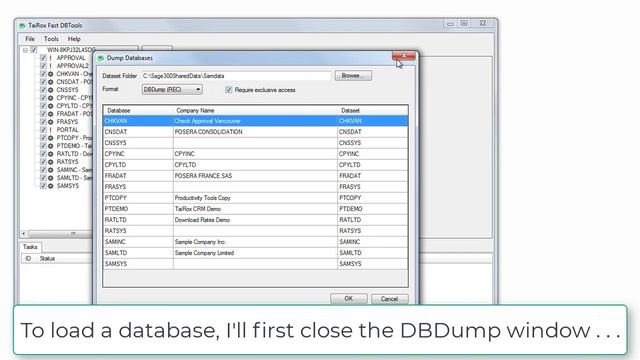Select the SAMSYS tree item
The height and width of the screenshot is (360, 640).
click(x=68, y=186)
